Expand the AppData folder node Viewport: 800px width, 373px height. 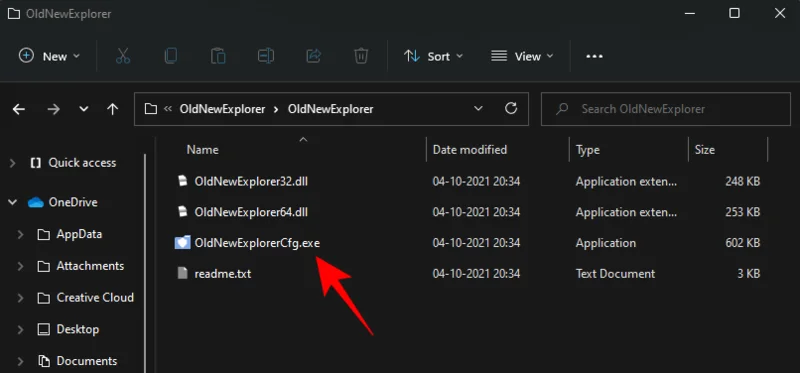[x=20, y=234]
